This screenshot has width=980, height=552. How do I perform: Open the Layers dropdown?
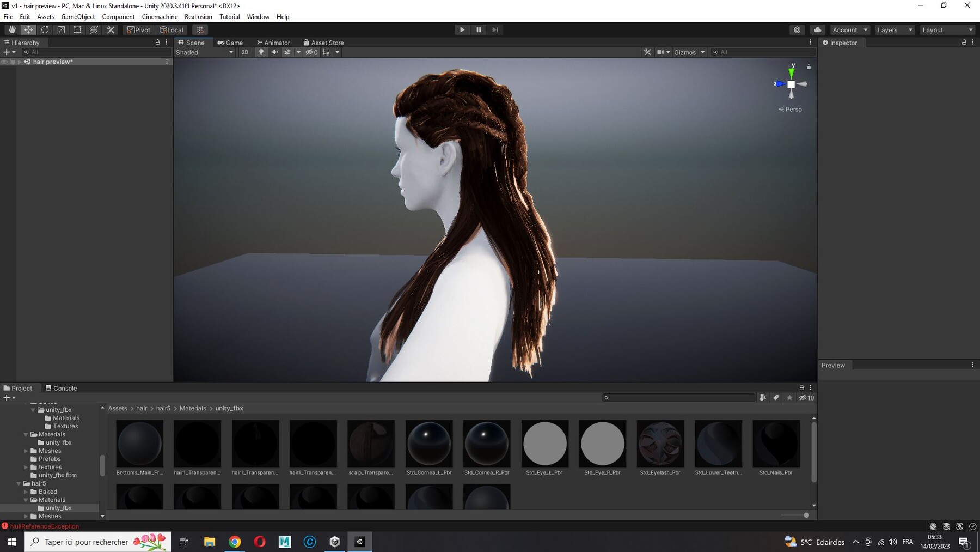tap(895, 30)
